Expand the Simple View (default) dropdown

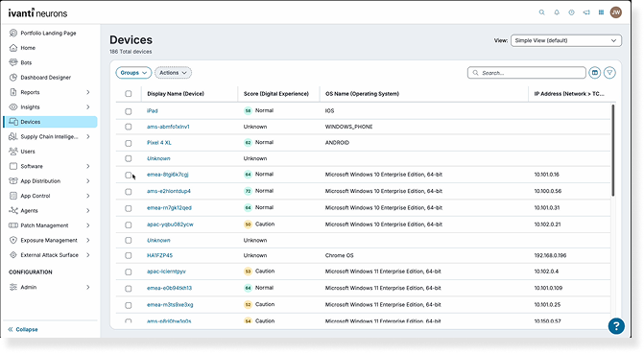click(566, 40)
